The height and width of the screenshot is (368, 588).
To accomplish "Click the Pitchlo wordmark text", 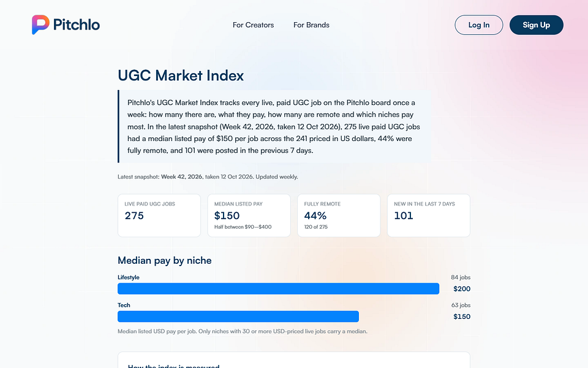I will pyautogui.click(x=77, y=25).
